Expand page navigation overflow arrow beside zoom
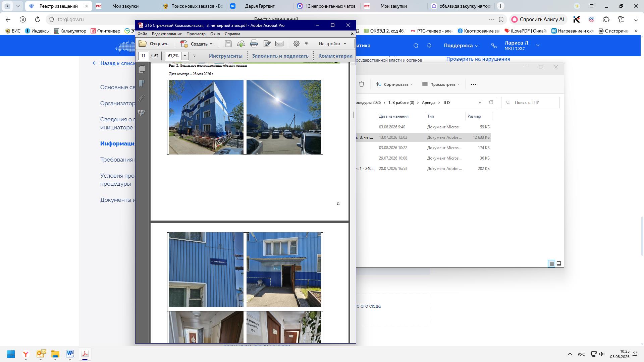This screenshot has width=644, height=362. [x=194, y=56]
